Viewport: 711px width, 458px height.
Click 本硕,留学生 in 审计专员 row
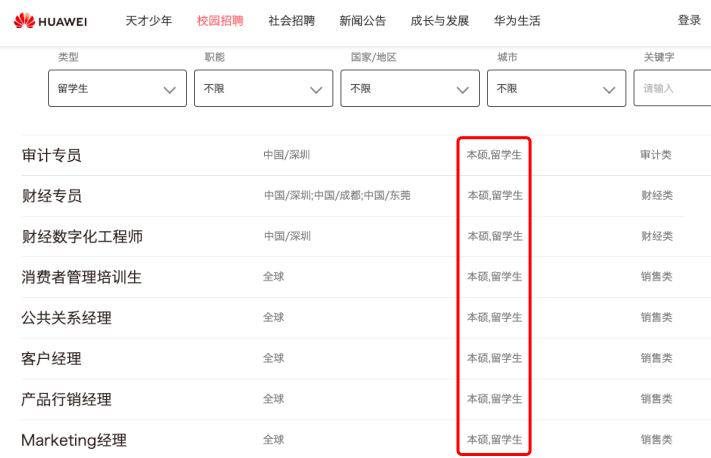(x=494, y=155)
